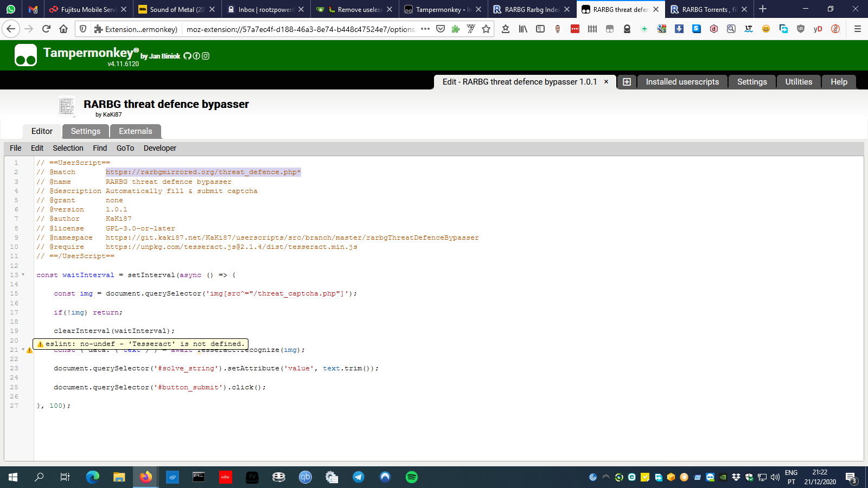Click the 'GPL-3.0-or-later' license text
This screenshot has height=488, width=868.
141,229
